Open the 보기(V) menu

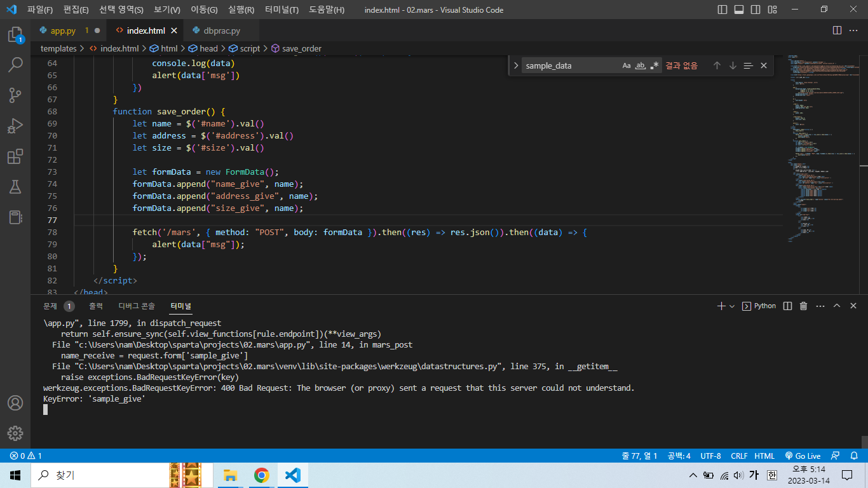click(x=167, y=10)
